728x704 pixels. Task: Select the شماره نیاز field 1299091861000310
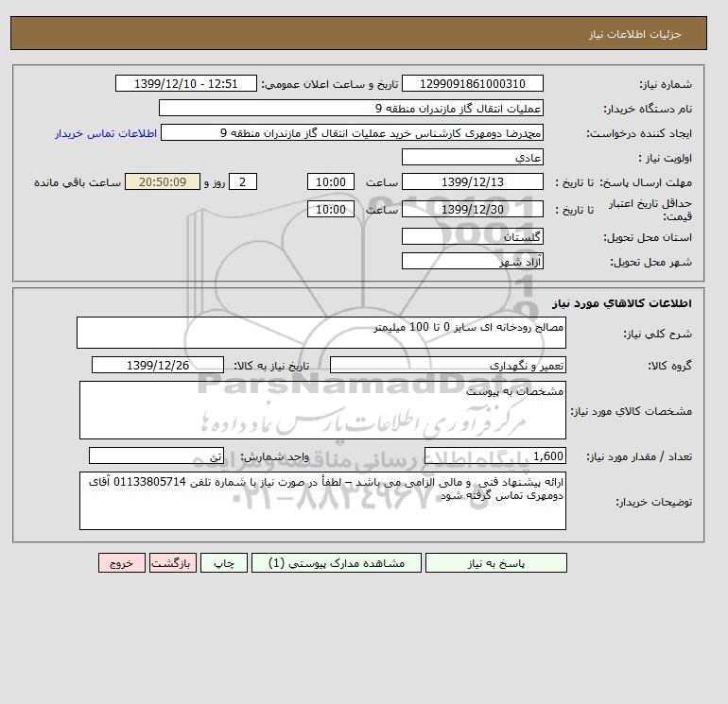tap(472, 83)
